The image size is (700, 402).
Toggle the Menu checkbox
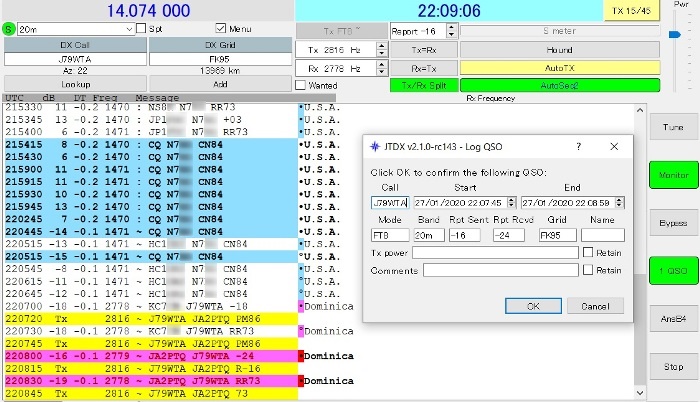pyautogui.click(x=221, y=29)
